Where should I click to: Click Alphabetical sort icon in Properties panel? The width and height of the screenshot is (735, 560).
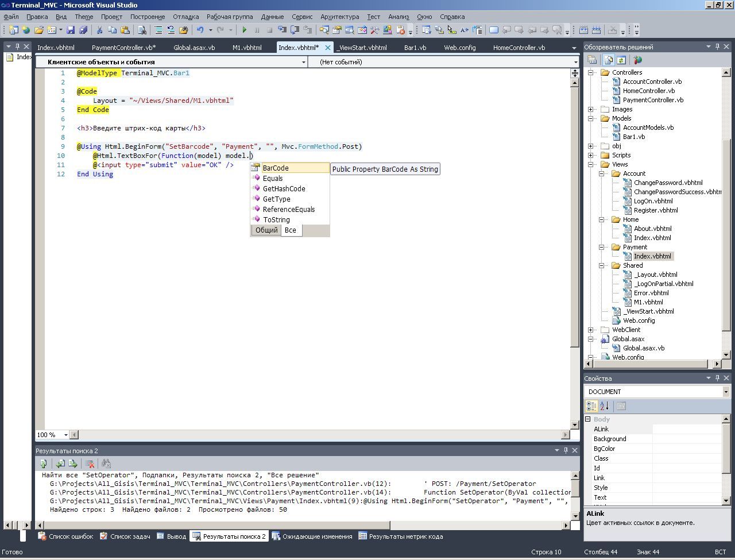point(605,406)
